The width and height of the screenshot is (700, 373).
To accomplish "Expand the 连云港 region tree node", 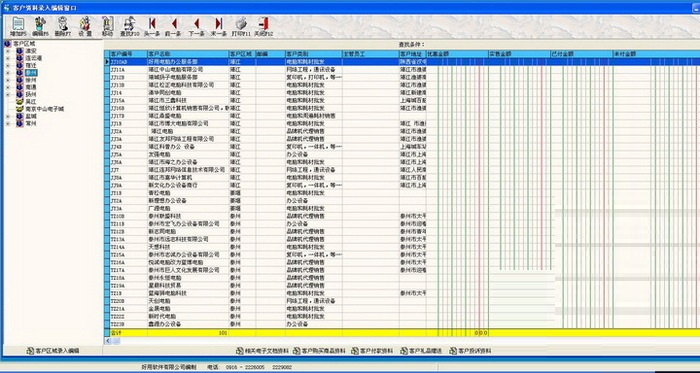I will tap(7, 58).
